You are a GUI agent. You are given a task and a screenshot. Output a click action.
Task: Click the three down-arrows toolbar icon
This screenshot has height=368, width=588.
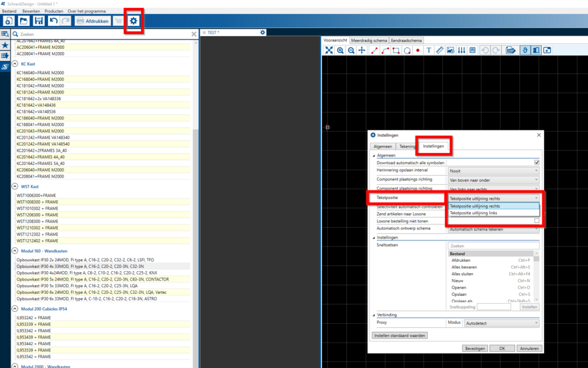coord(462,50)
